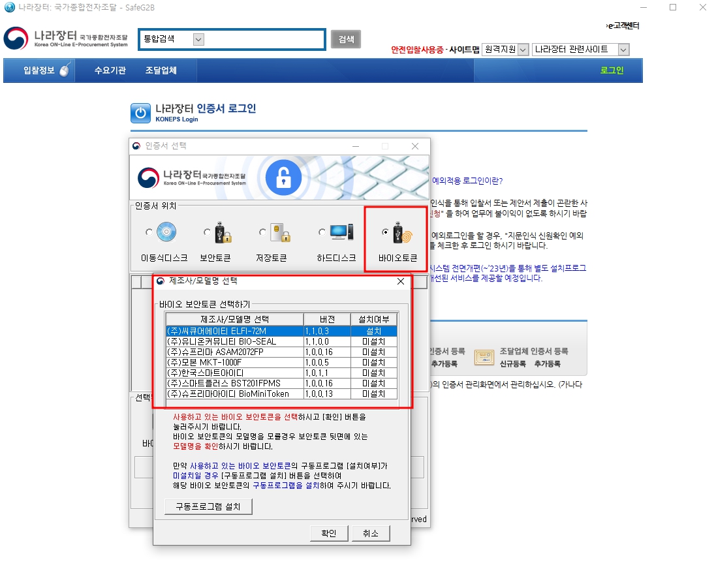Click 추가등록 under 조달업체 인증서 등록
716x588 pixels.
coord(547,364)
